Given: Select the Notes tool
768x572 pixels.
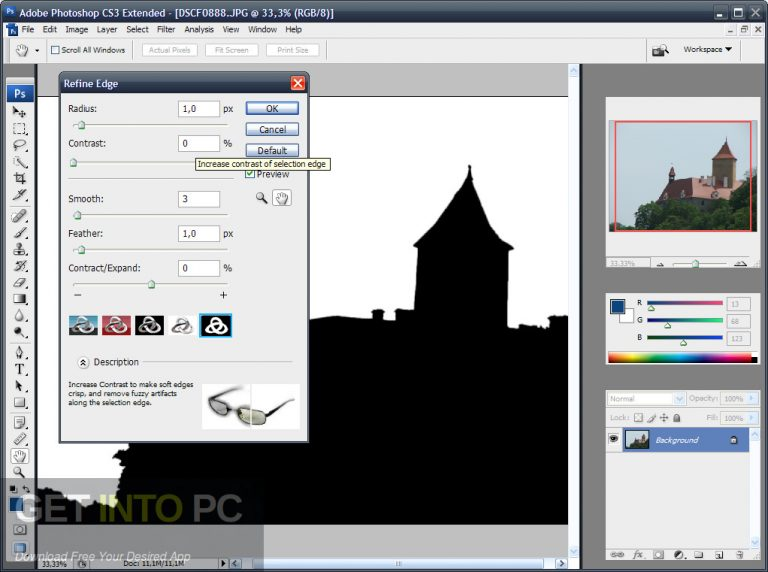Looking at the screenshot, I should 19,423.
